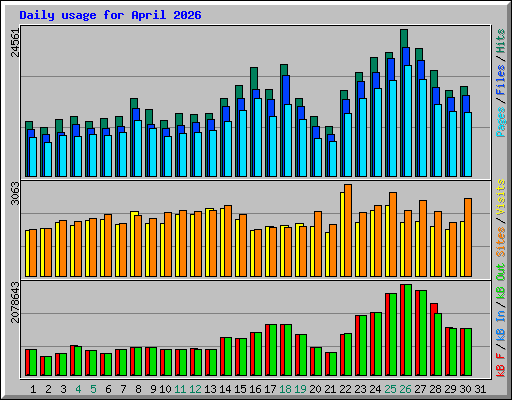Click day label 21 on the x-axis

point(330,389)
